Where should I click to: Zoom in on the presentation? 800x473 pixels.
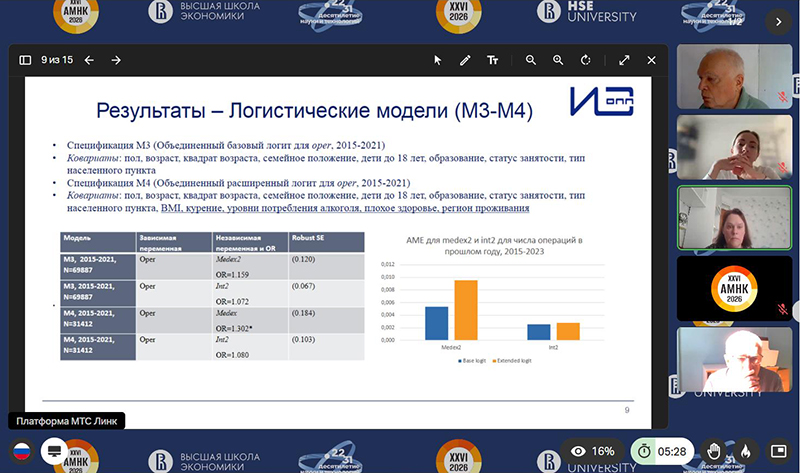(558, 60)
